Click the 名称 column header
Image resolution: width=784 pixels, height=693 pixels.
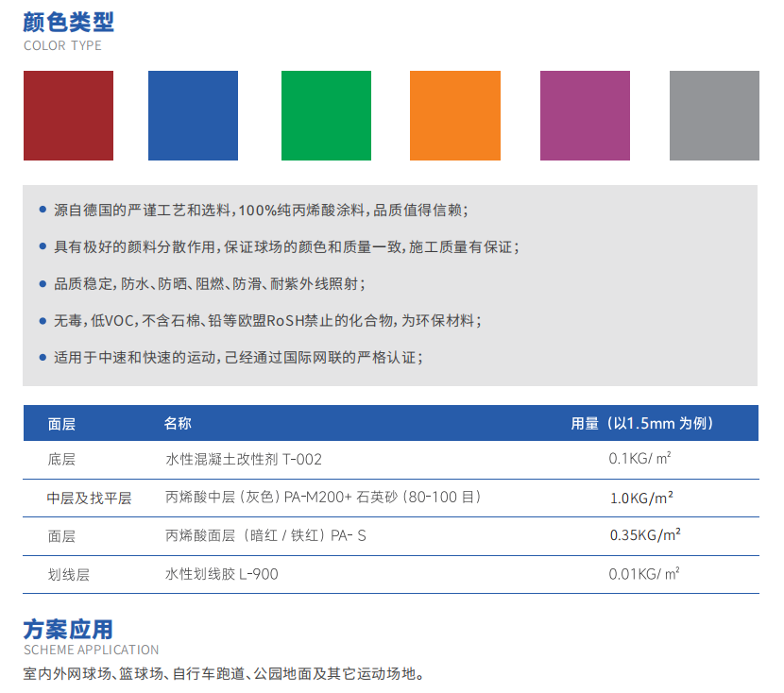click(x=178, y=424)
